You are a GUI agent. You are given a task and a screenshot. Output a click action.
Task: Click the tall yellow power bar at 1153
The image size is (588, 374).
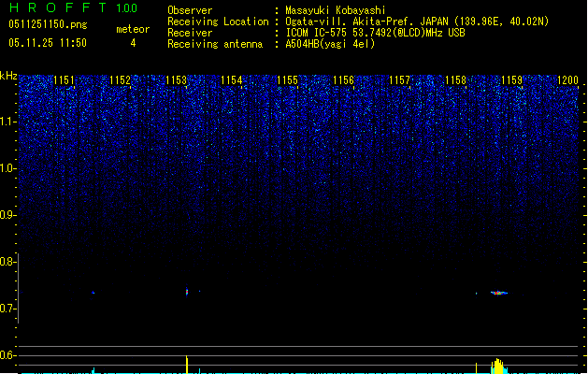(187, 365)
